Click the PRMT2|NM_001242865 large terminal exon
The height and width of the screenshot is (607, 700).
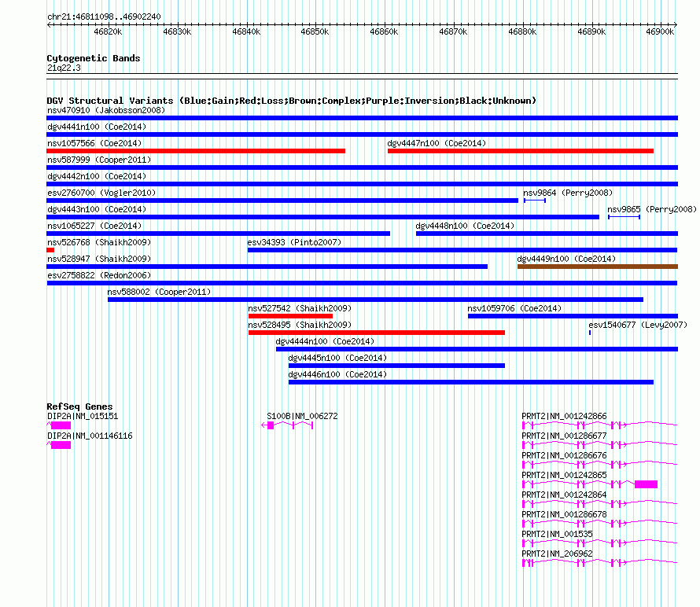[x=646, y=484]
